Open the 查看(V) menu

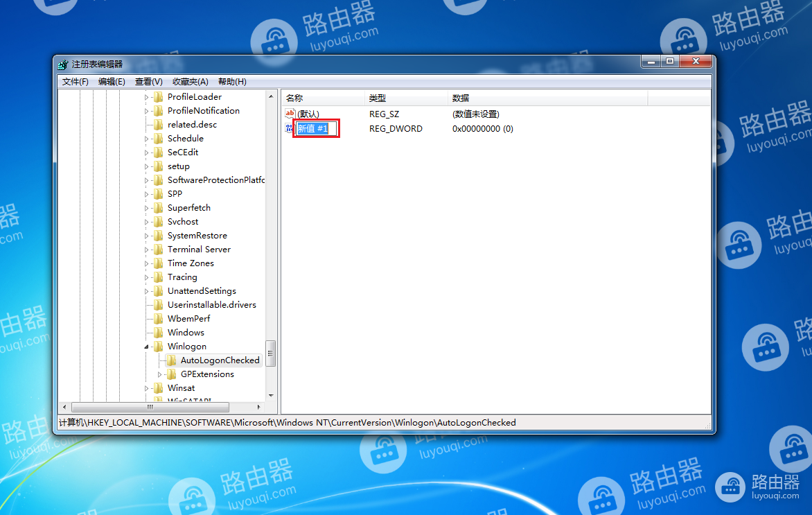(149, 82)
